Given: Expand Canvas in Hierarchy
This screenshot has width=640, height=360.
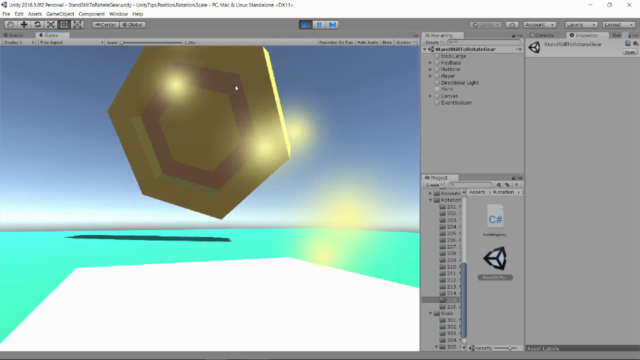Looking at the screenshot, I should click(430, 96).
